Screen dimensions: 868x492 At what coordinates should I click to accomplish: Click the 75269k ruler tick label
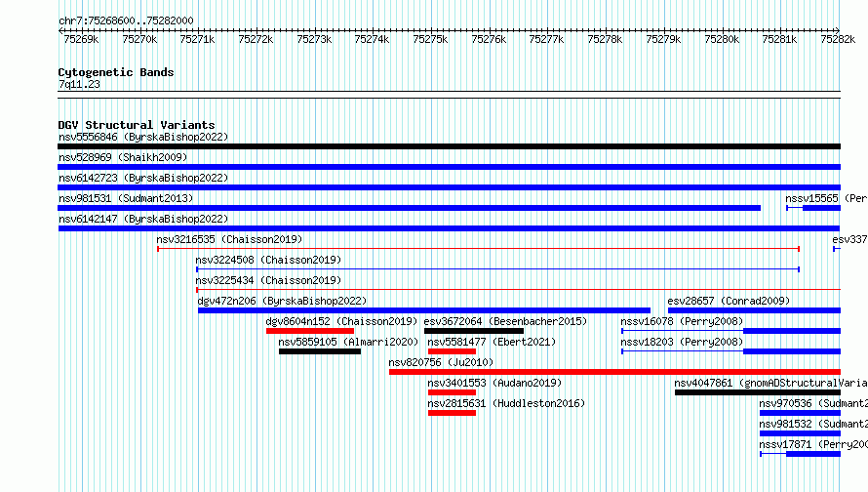81,39
